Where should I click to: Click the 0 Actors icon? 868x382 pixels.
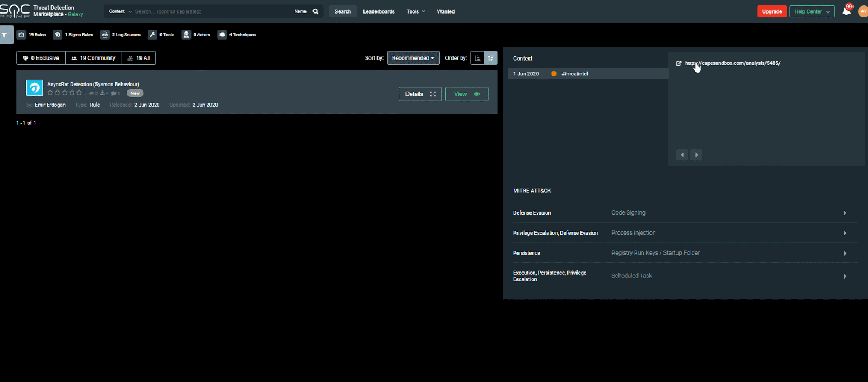pos(186,35)
